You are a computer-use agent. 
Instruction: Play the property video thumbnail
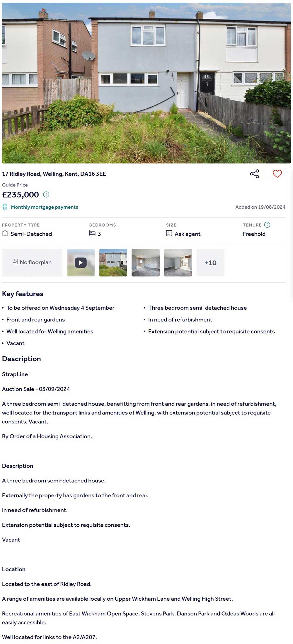81,263
